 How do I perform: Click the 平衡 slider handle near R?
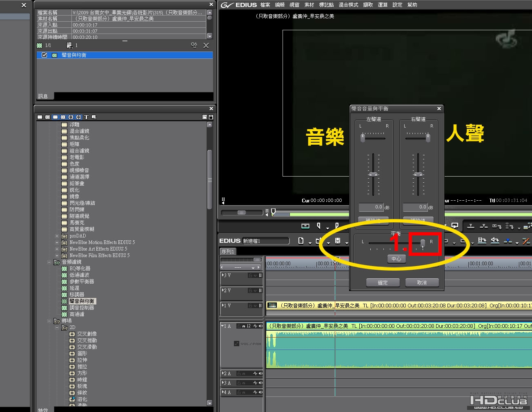[423, 244]
